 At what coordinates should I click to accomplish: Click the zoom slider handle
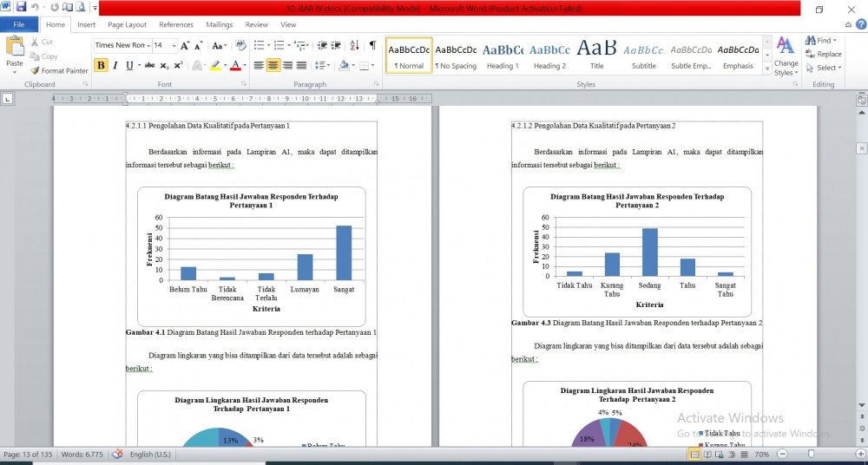coord(812,455)
